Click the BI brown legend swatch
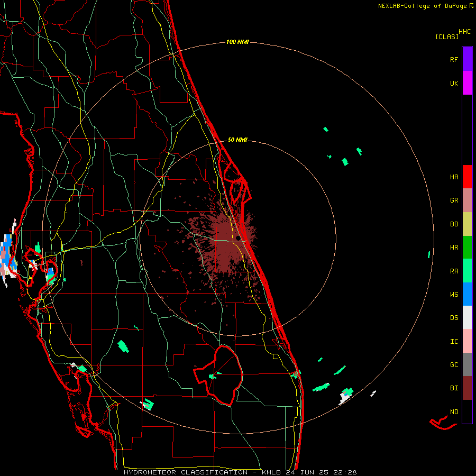Image resolution: width=476 pixels, height=476 pixels. (467, 388)
